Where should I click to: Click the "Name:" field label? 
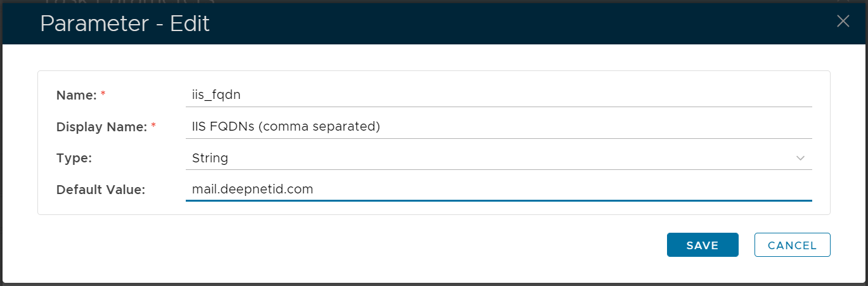(x=76, y=95)
